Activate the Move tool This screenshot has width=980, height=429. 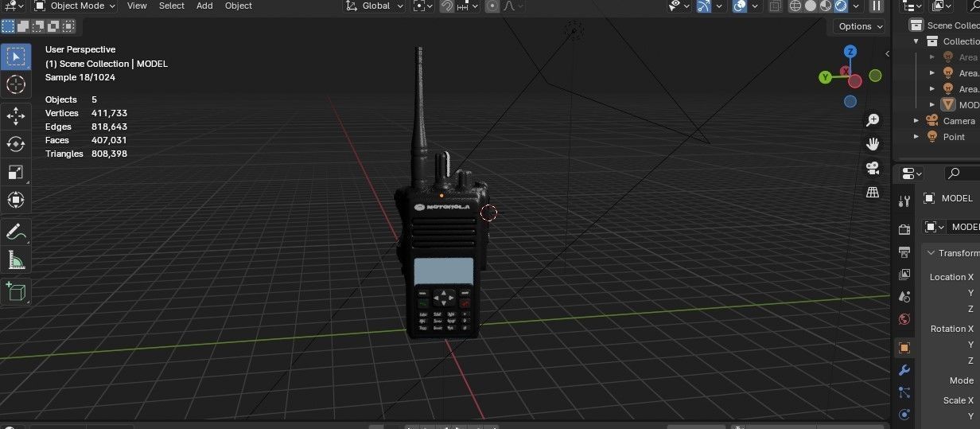pyautogui.click(x=16, y=116)
